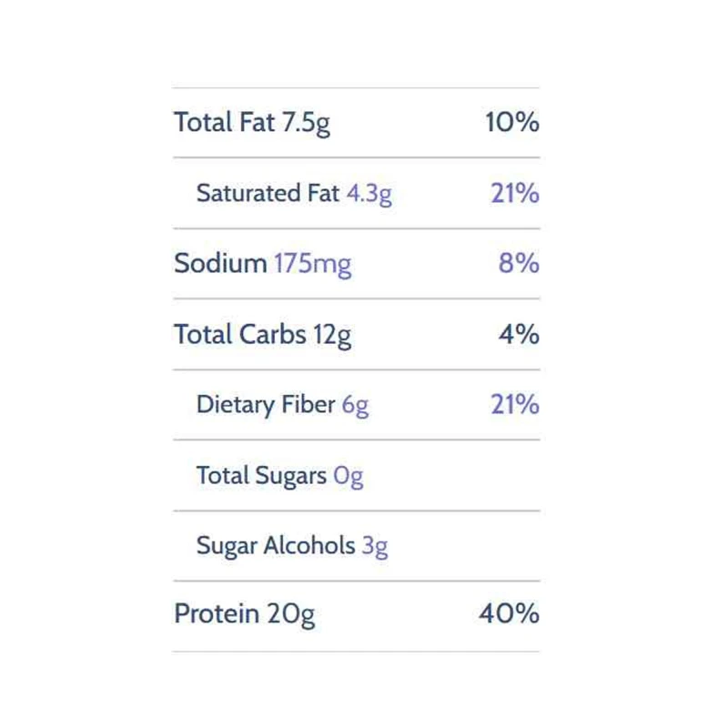Click the Total Carbs label
The width and height of the screenshot is (728, 728).
click(240, 335)
